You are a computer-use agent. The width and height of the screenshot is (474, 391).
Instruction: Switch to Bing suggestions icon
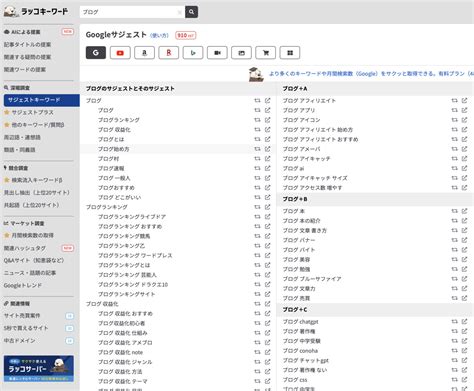point(193,53)
